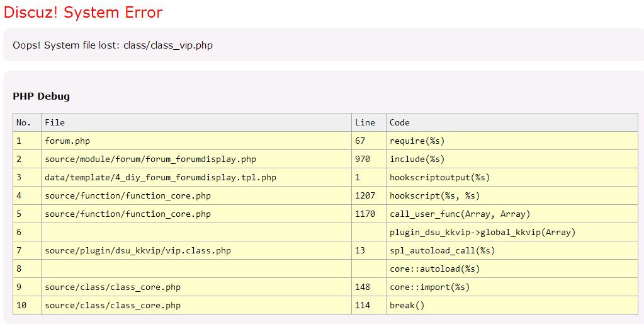Click function_core.php cell in row 4

196,195
